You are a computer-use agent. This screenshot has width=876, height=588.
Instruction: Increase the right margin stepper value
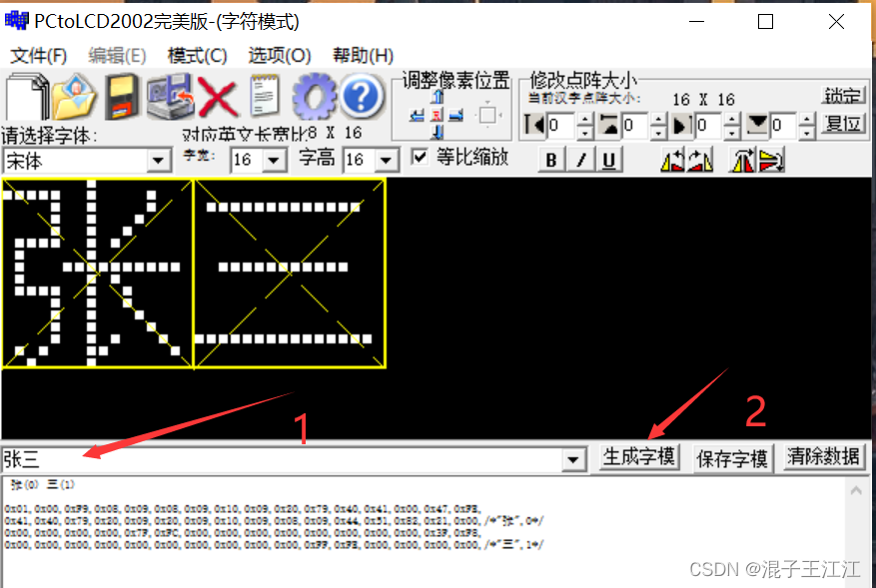pos(732,119)
